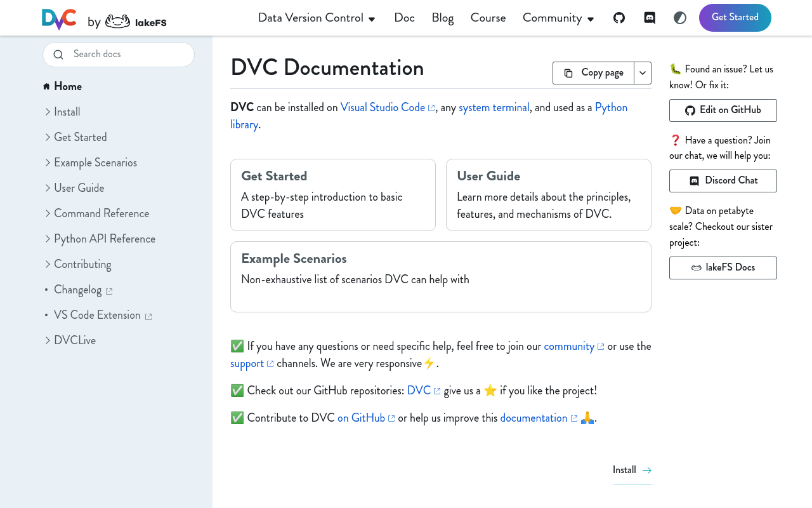Viewport: 812px width, 508px height.
Task: Open the Get Started card
Action: pos(333,195)
